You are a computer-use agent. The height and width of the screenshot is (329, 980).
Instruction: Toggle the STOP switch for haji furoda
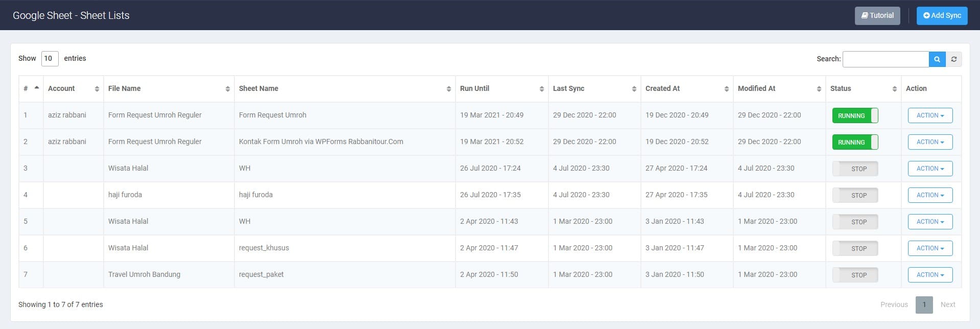(855, 195)
